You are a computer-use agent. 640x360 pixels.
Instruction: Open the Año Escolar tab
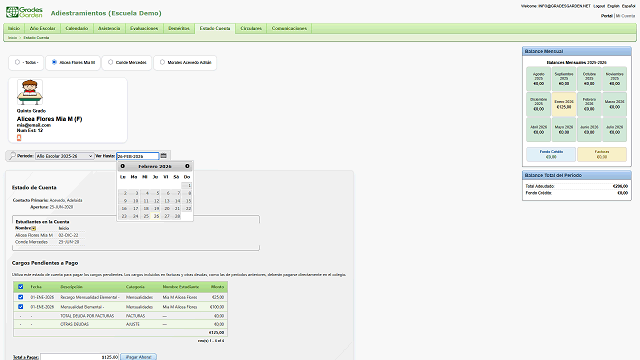(x=42, y=28)
